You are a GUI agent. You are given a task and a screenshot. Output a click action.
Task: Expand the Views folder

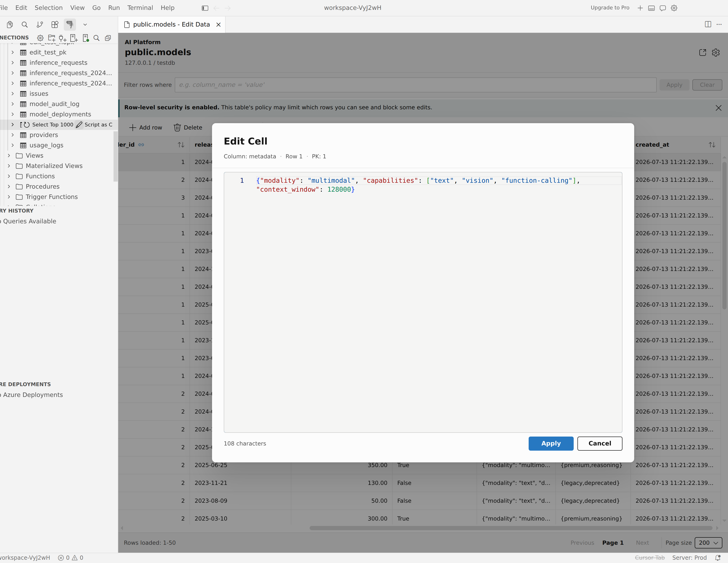[9, 156]
